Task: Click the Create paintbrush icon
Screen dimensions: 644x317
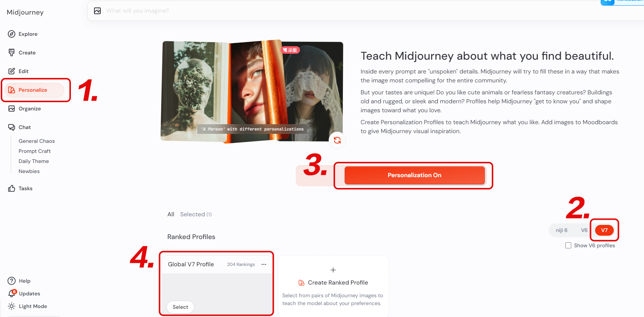Action: click(12, 53)
